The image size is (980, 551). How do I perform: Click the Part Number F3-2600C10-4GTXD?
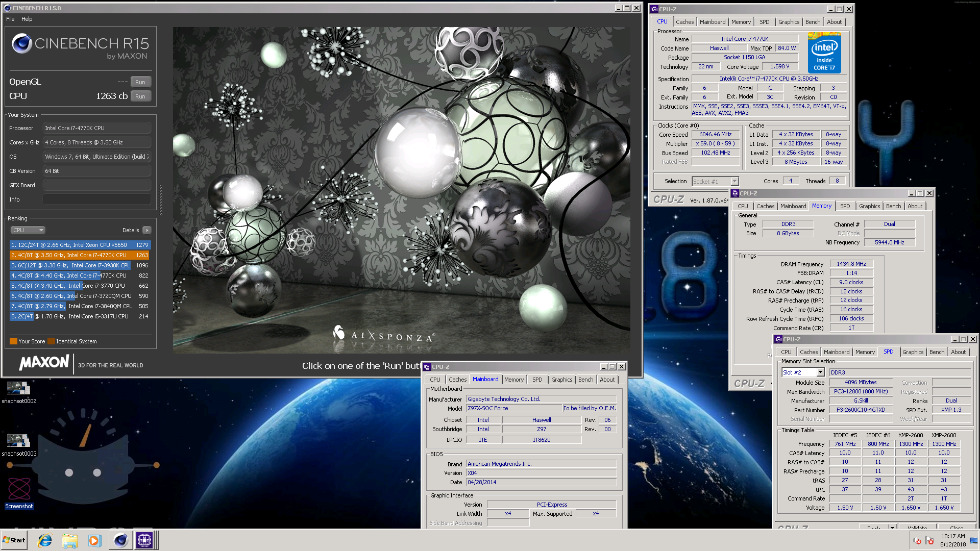[x=861, y=410]
